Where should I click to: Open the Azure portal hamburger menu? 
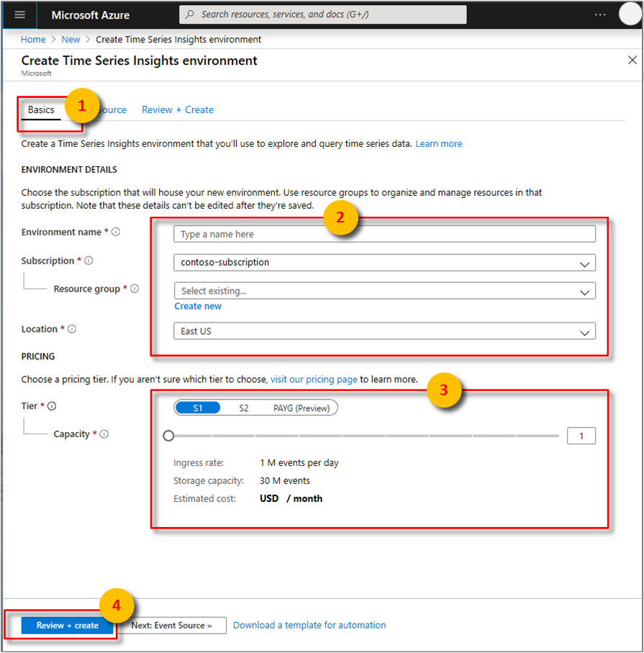[19, 14]
